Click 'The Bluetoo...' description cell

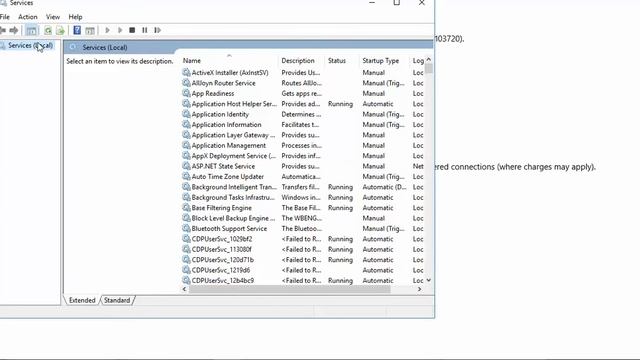[x=301, y=228]
